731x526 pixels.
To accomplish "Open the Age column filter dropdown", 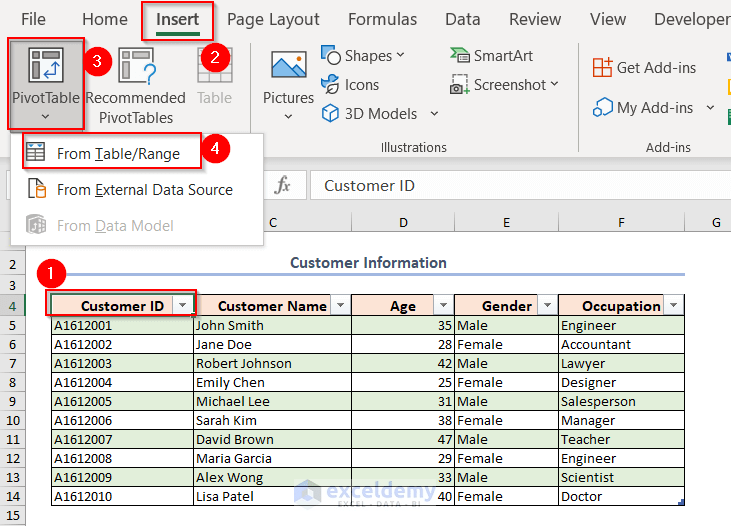I will pyautogui.click(x=443, y=305).
